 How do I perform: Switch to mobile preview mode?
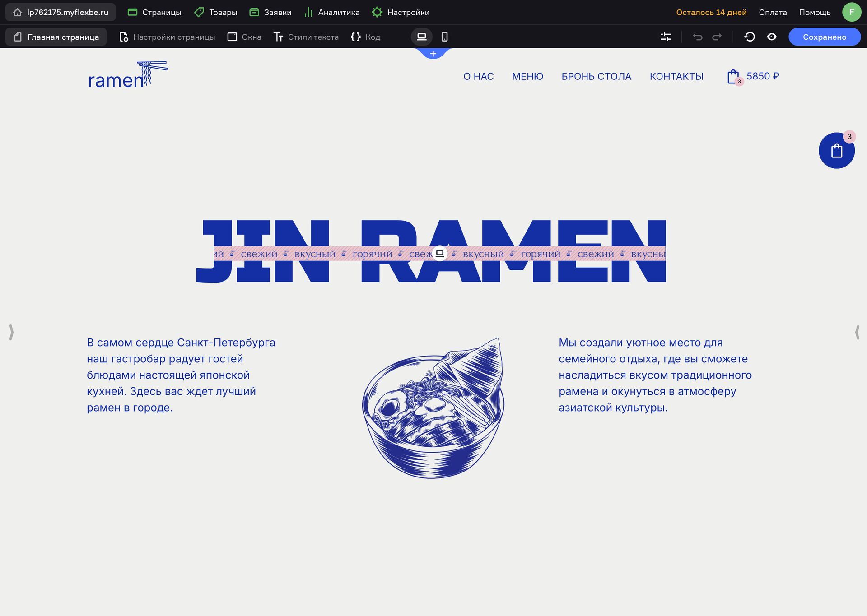444,37
